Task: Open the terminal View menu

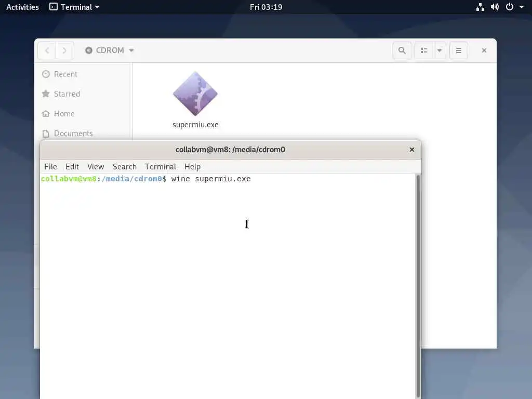Action: 96,167
